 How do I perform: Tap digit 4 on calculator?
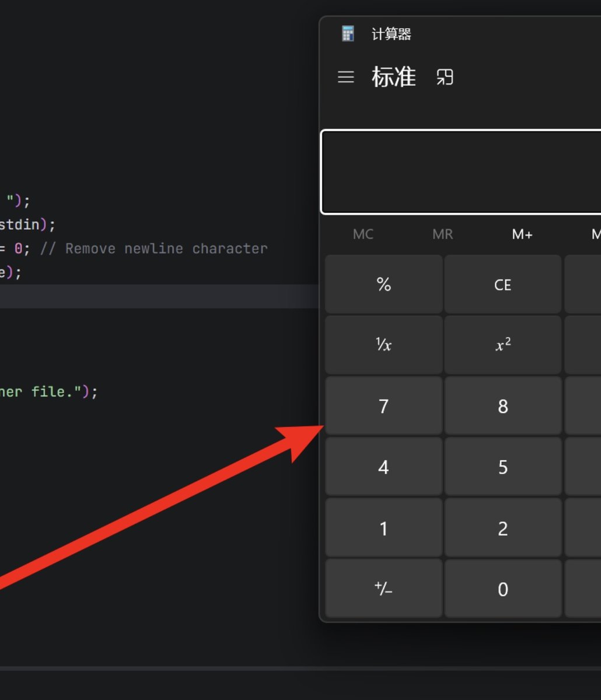pos(383,467)
